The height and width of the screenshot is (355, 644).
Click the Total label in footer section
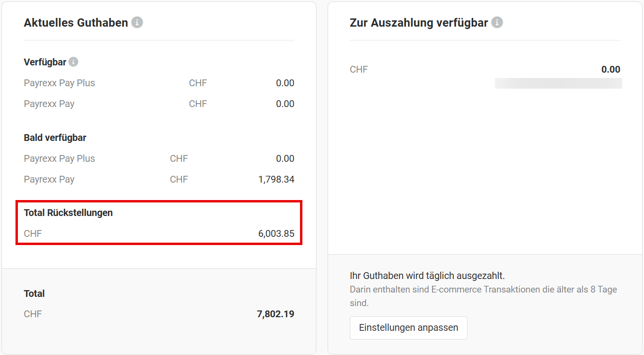coord(34,293)
